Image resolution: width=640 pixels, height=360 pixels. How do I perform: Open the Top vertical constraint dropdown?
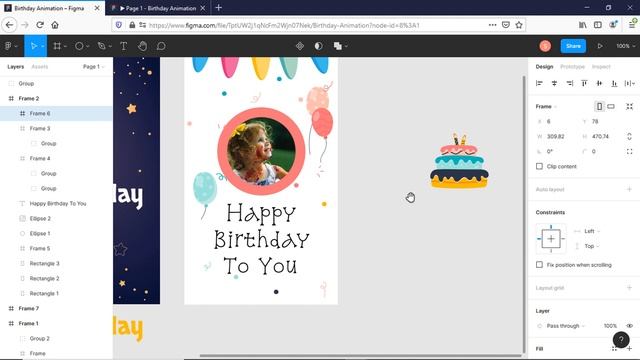592,246
